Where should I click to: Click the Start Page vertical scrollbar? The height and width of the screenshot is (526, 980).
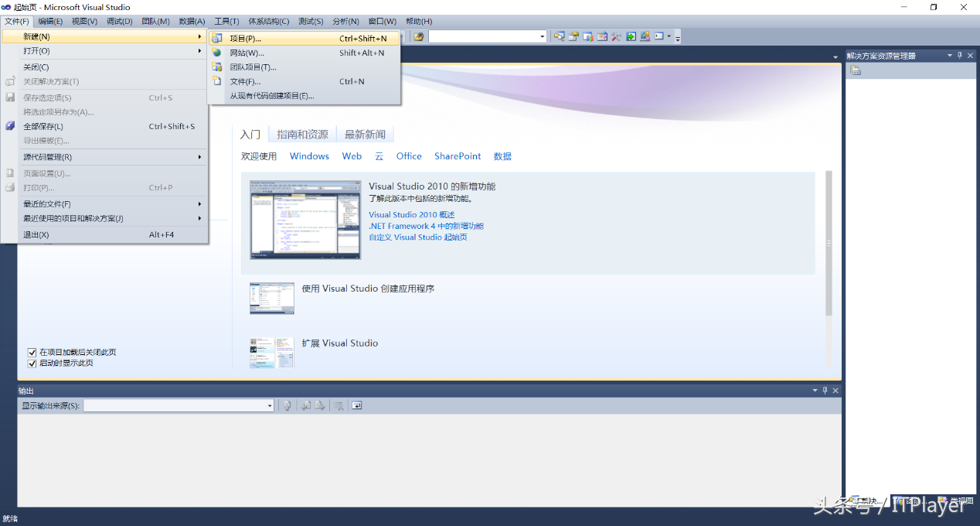[829, 243]
